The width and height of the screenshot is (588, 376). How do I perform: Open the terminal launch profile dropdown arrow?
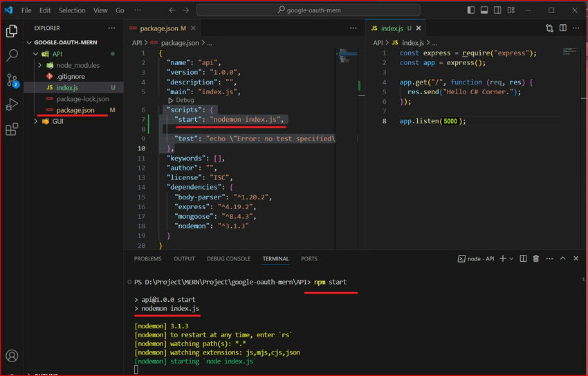(511, 258)
